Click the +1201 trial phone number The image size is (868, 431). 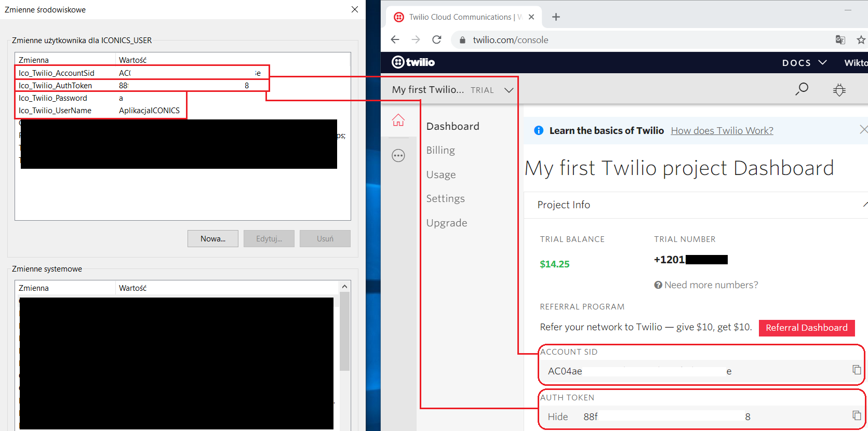(x=690, y=260)
